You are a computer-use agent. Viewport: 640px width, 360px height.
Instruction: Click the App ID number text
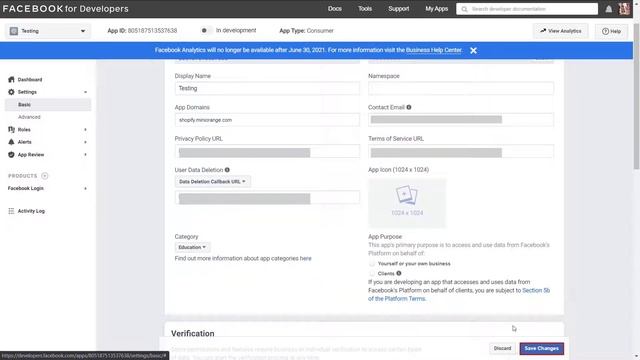tap(152, 31)
